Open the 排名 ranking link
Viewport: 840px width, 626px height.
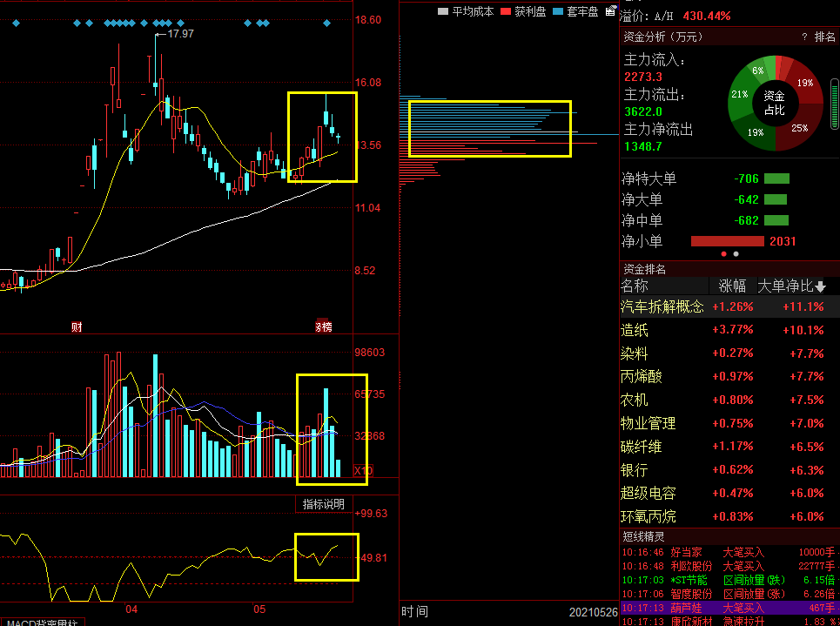(824, 37)
